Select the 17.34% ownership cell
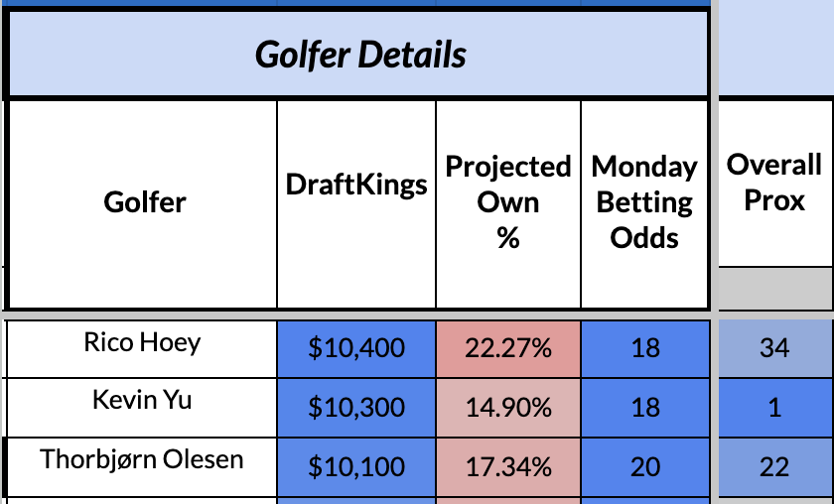 click(508, 466)
